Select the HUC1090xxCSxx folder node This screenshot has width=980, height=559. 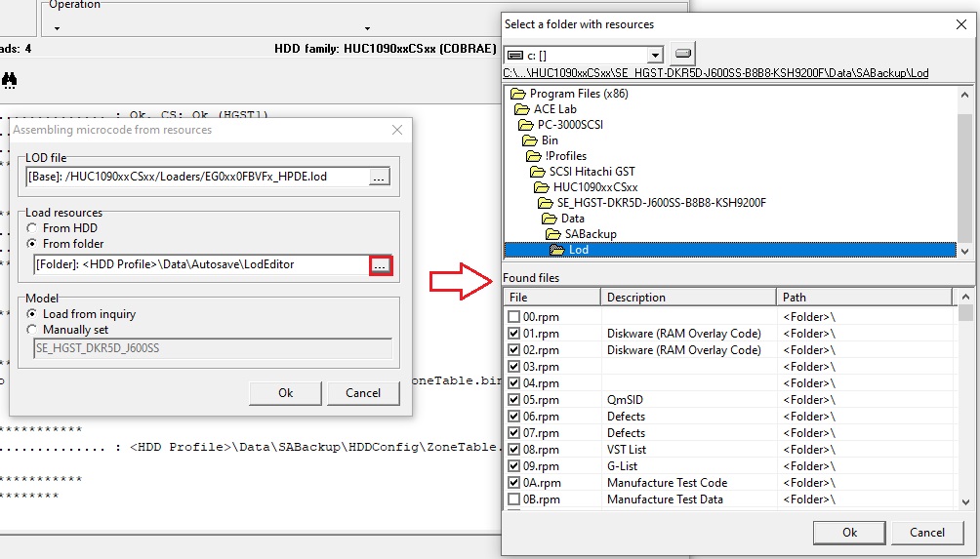tap(594, 187)
